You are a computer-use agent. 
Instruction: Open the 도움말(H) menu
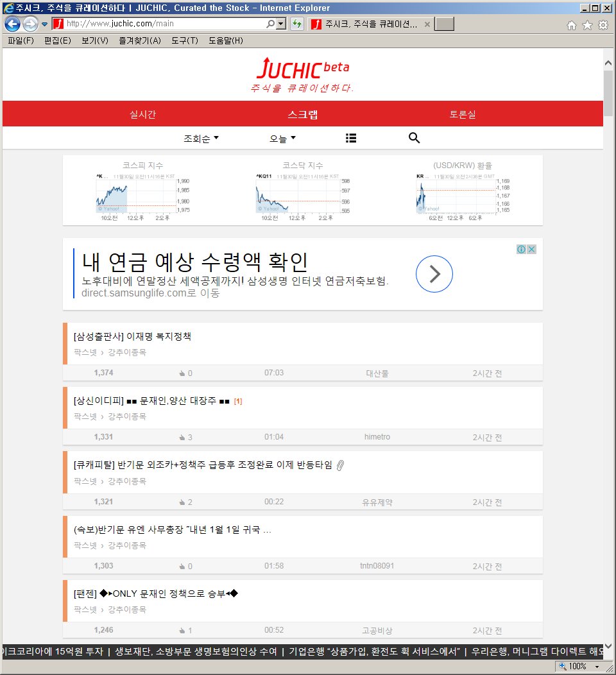pyautogui.click(x=226, y=40)
